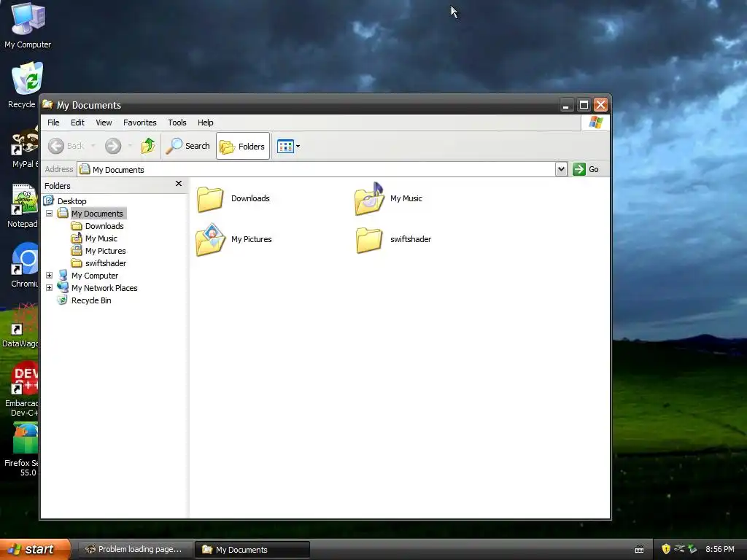Image resolution: width=747 pixels, height=560 pixels.
Task: Select swiftshader in folder tree
Action: 106,262
